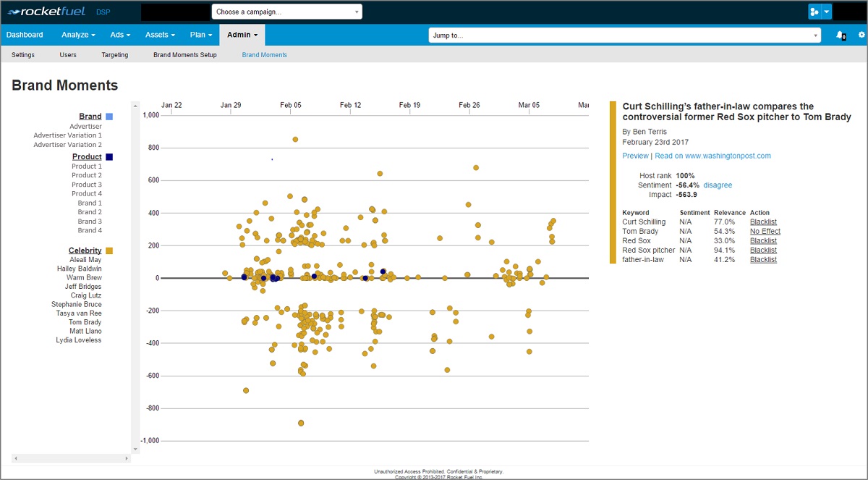Click Blacklist action for Red Sox row
This screenshot has height=480, width=868.
763,241
